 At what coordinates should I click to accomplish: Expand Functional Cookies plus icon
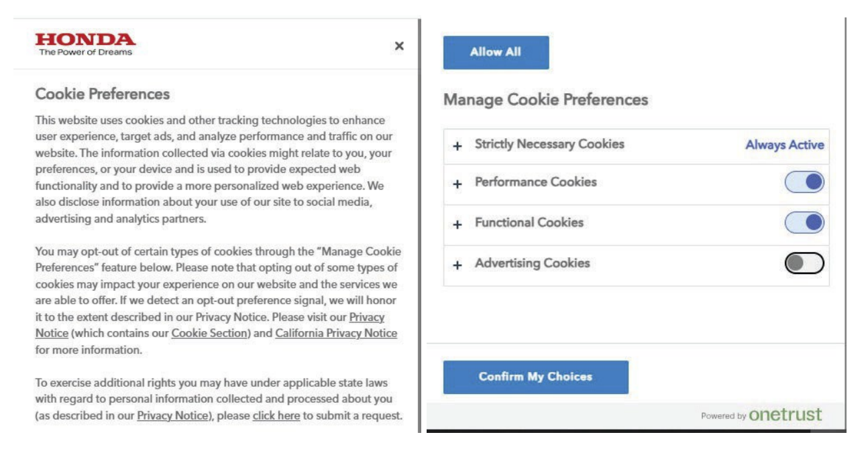pos(457,224)
